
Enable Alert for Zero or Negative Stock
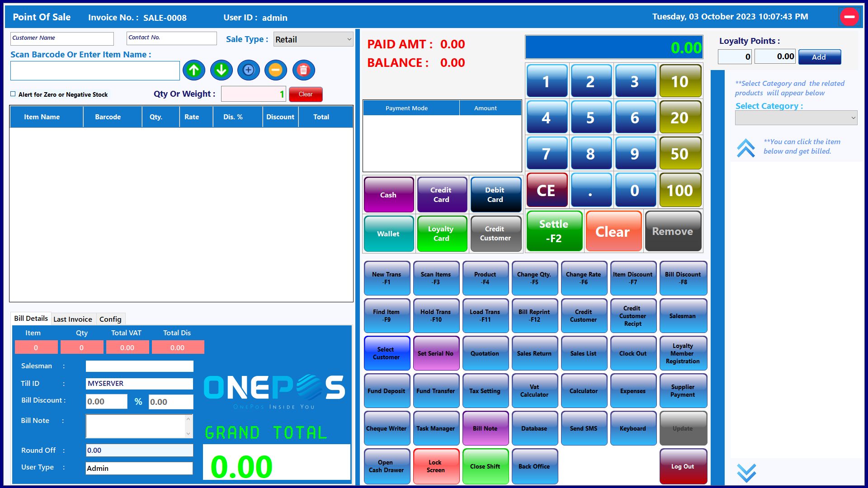[x=13, y=94]
